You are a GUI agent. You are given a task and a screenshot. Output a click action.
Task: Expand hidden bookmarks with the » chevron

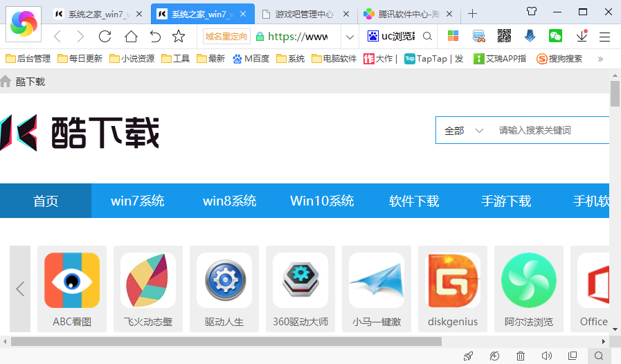[x=600, y=59]
